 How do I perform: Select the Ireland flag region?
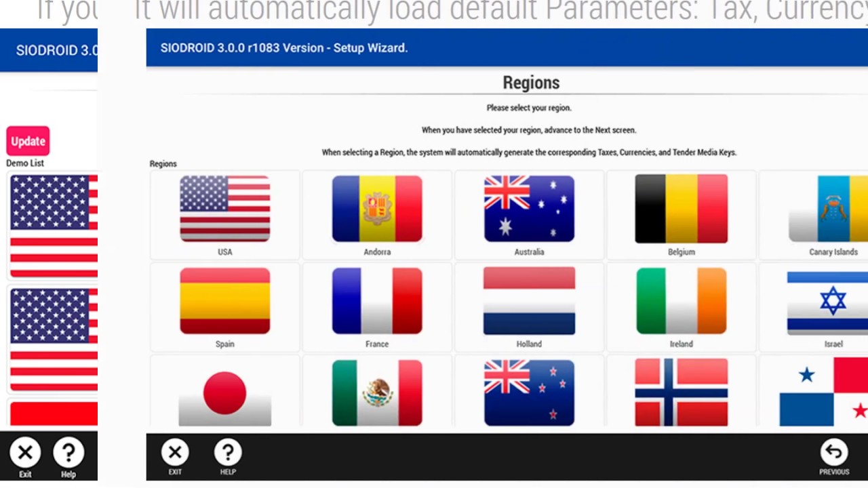tap(681, 300)
